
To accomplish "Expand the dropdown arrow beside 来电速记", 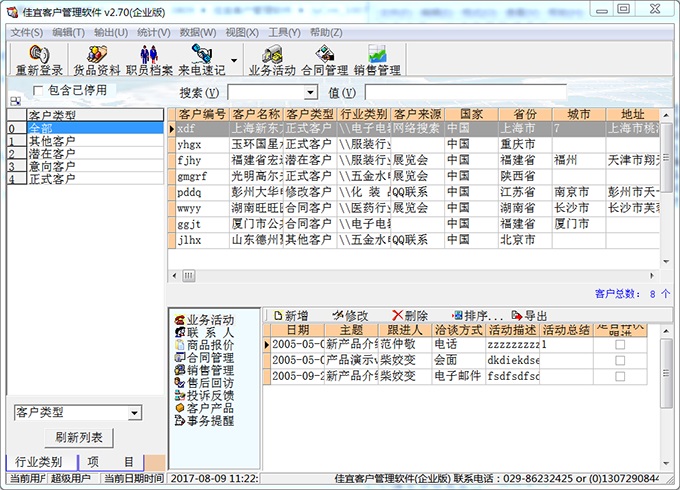I will click(x=234, y=60).
